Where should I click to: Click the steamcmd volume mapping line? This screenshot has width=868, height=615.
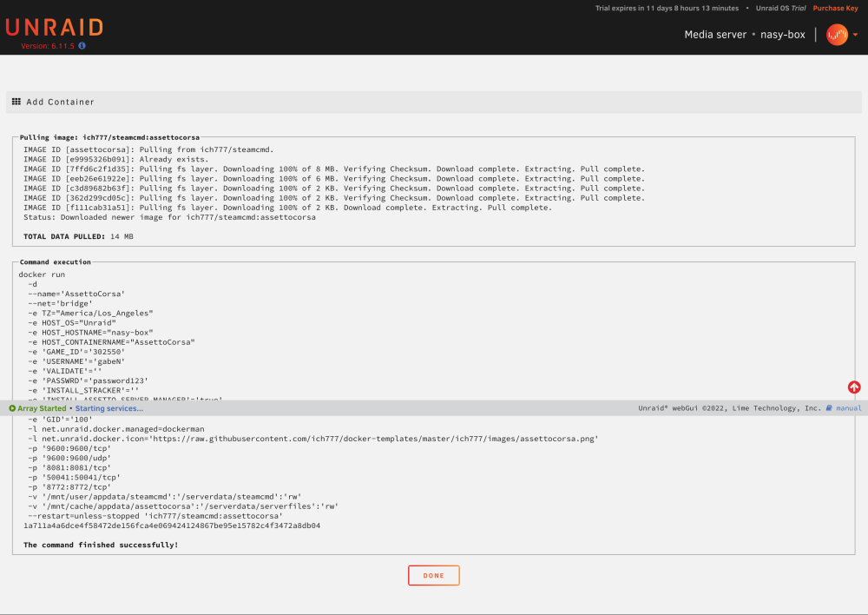point(165,497)
